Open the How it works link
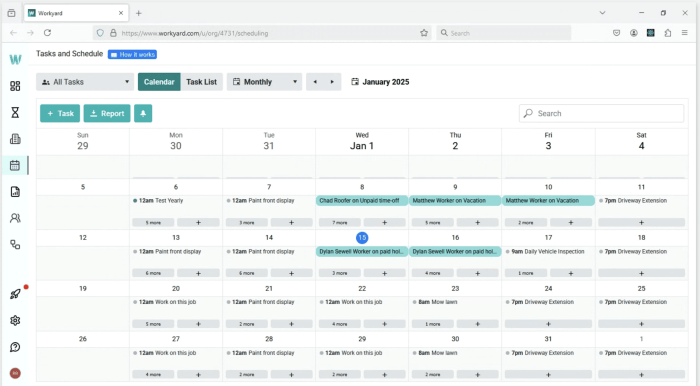Screen dimensions: 700x386 [132, 54]
